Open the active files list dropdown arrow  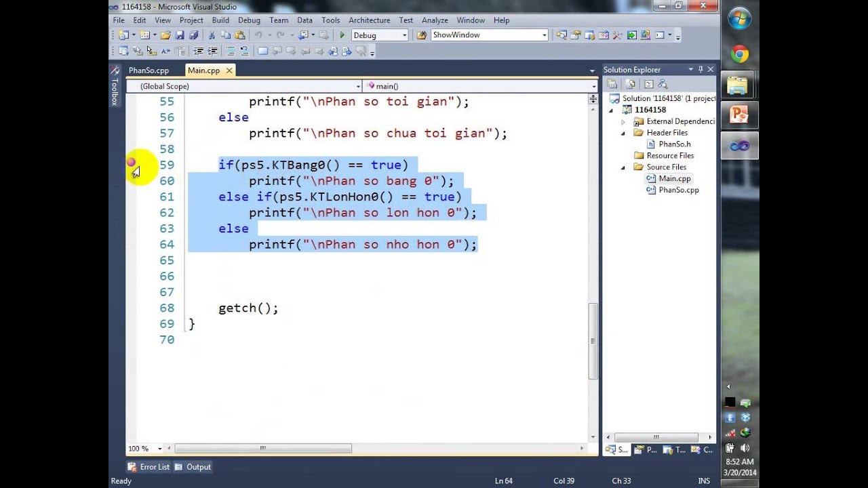[x=592, y=70]
